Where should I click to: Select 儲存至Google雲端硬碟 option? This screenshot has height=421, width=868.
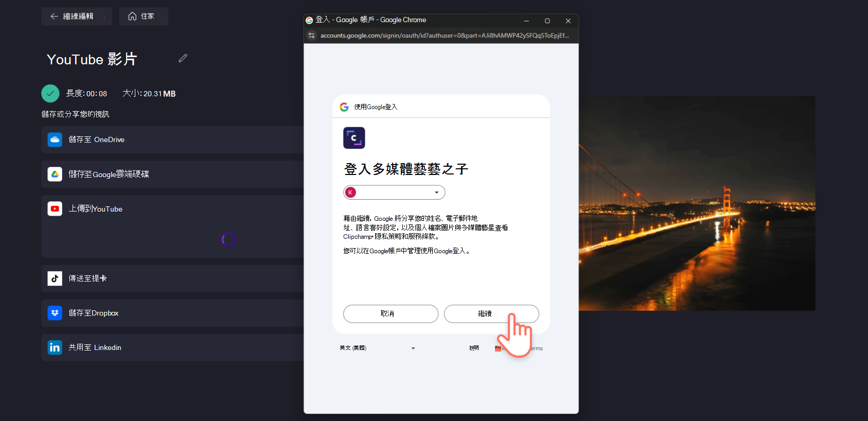click(x=172, y=174)
